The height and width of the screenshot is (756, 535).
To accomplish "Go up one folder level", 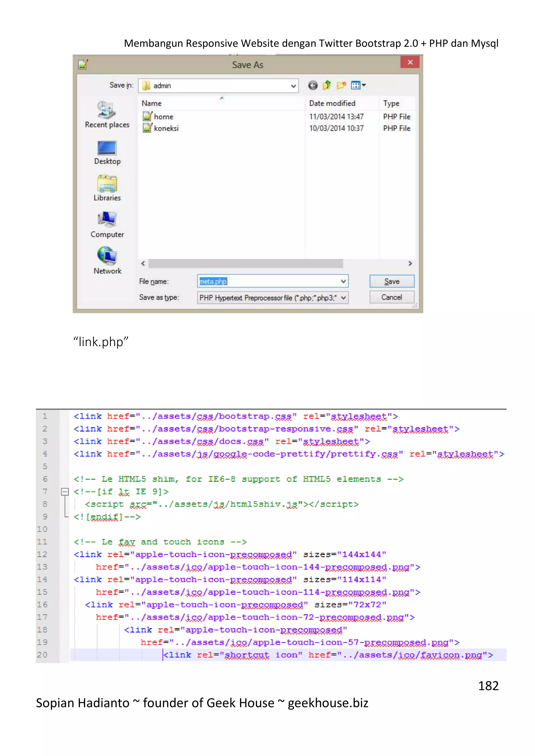I will pyautogui.click(x=327, y=86).
